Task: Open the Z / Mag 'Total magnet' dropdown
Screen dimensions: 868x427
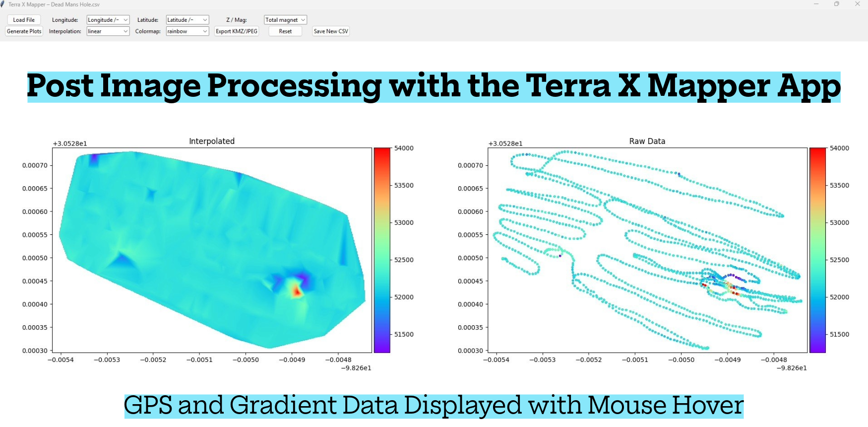Action: click(285, 20)
